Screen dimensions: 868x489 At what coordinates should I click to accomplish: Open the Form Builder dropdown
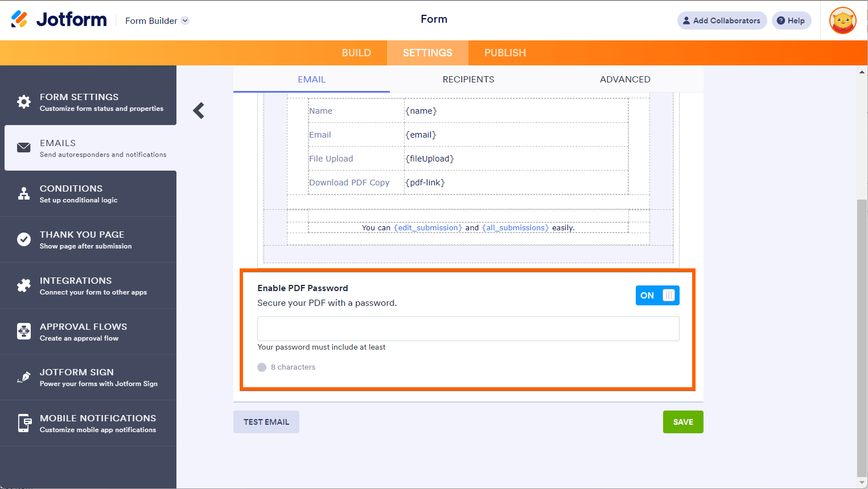pyautogui.click(x=157, y=20)
